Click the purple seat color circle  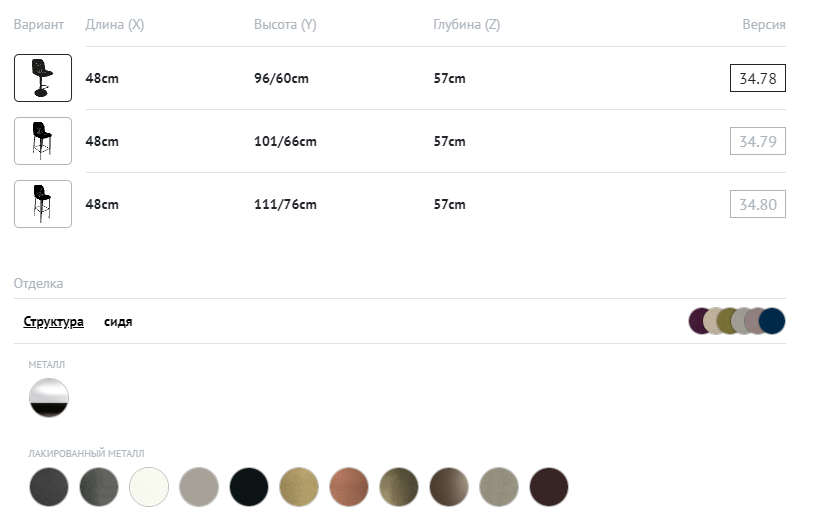tap(699, 321)
